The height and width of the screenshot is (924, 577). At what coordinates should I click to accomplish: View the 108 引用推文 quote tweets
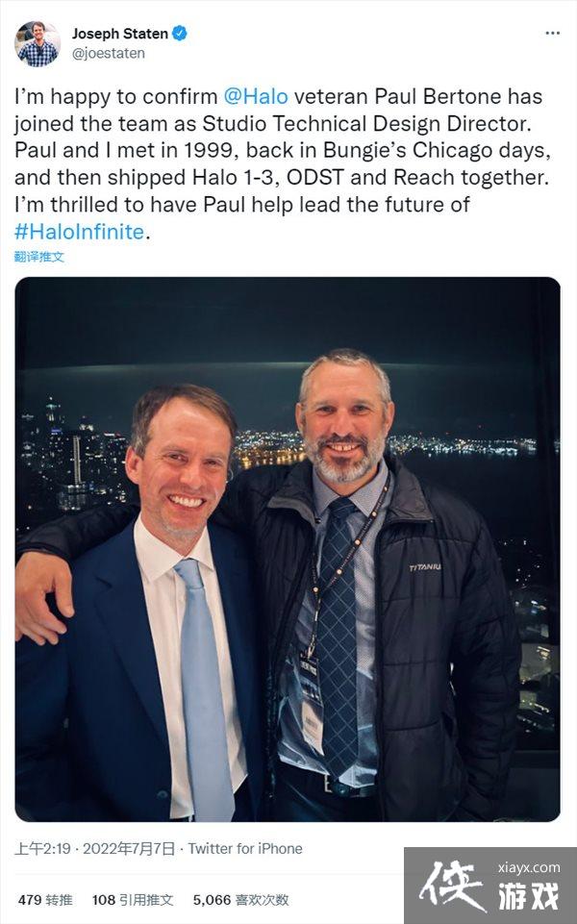(133, 900)
